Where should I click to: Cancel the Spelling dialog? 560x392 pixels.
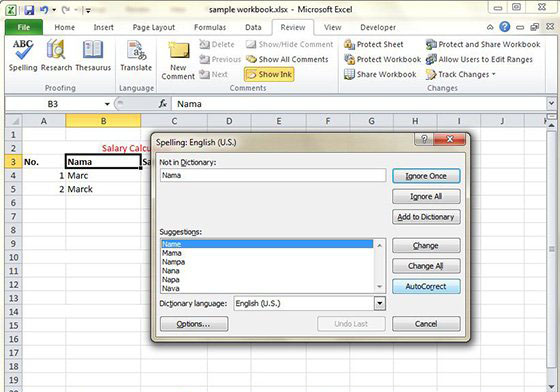[x=426, y=324]
